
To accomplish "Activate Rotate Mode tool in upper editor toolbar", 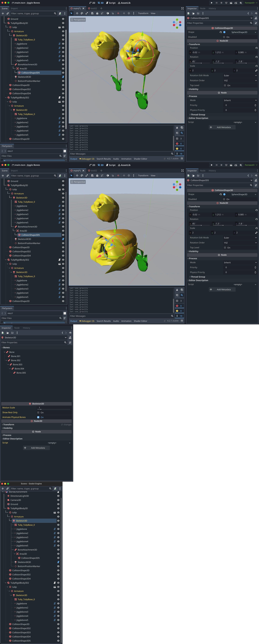I will pyautogui.click(x=82, y=13).
